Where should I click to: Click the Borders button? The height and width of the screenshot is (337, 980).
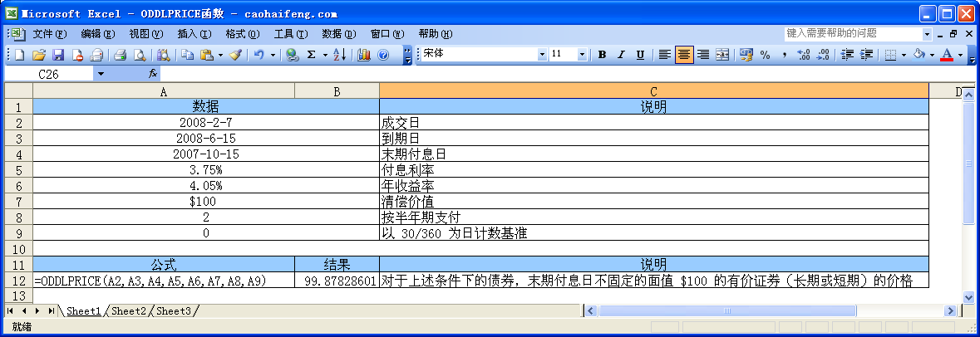[892, 55]
